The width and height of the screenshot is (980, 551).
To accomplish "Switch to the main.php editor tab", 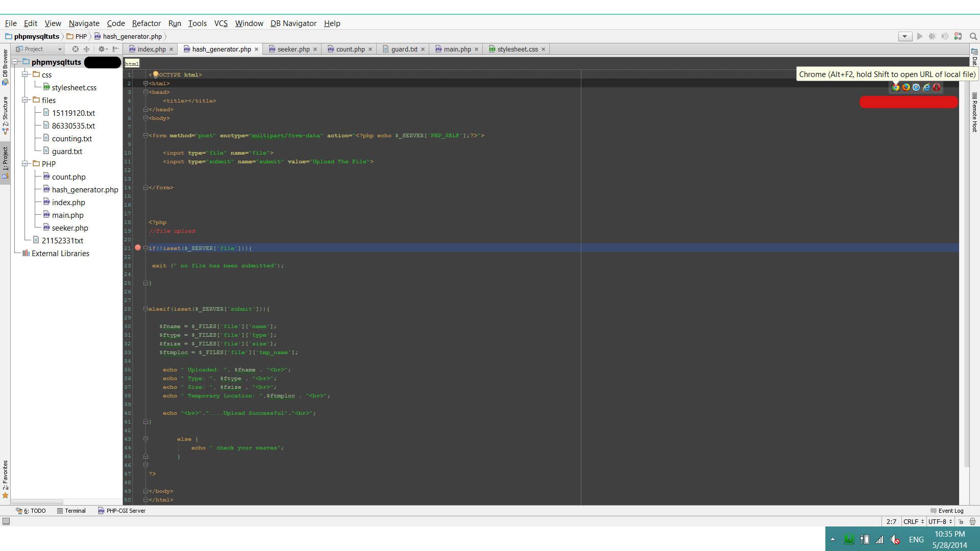I will tap(457, 49).
